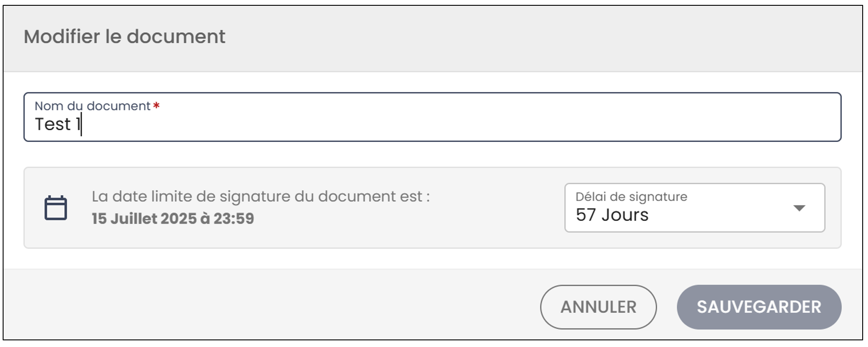868x347 pixels.
Task: Click the footer area left of ANNULER
Action: point(266,306)
